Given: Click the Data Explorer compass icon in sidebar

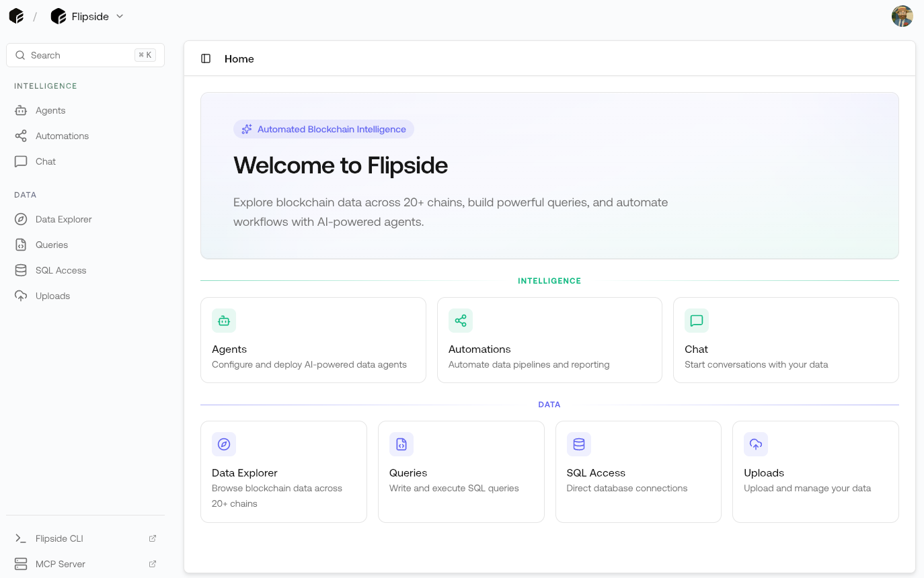Looking at the screenshot, I should 21,219.
